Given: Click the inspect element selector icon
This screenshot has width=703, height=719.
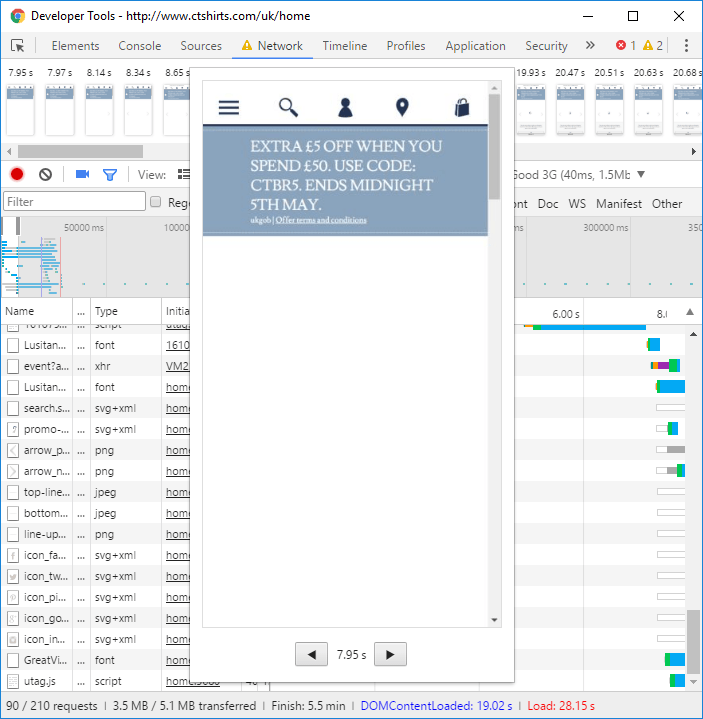Looking at the screenshot, I should (x=18, y=46).
